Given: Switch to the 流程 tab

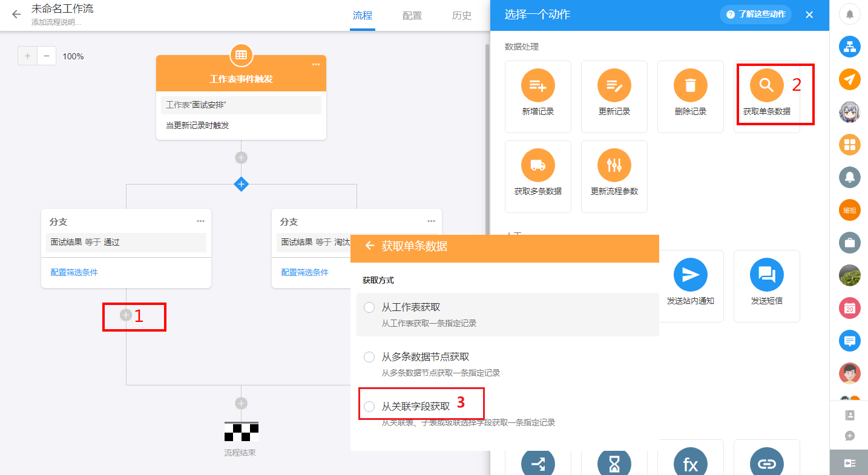Looking at the screenshot, I should pyautogui.click(x=363, y=16).
